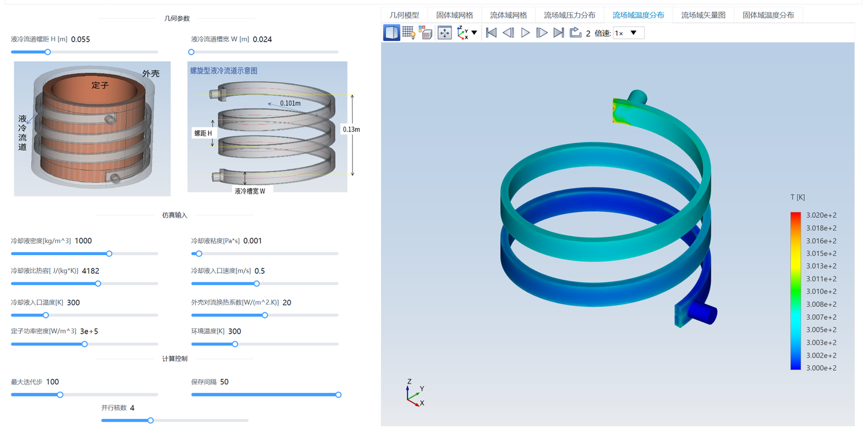The height and width of the screenshot is (429, 868).
Task: Jump to the first animation frame
Action: click(x=491, y=33)
